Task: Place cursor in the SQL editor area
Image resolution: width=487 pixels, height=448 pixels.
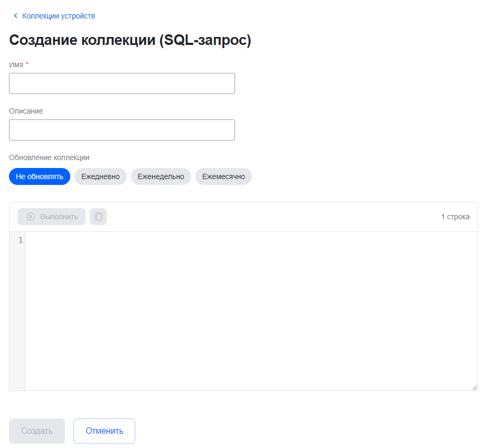Action: click(x=251, y=311)
